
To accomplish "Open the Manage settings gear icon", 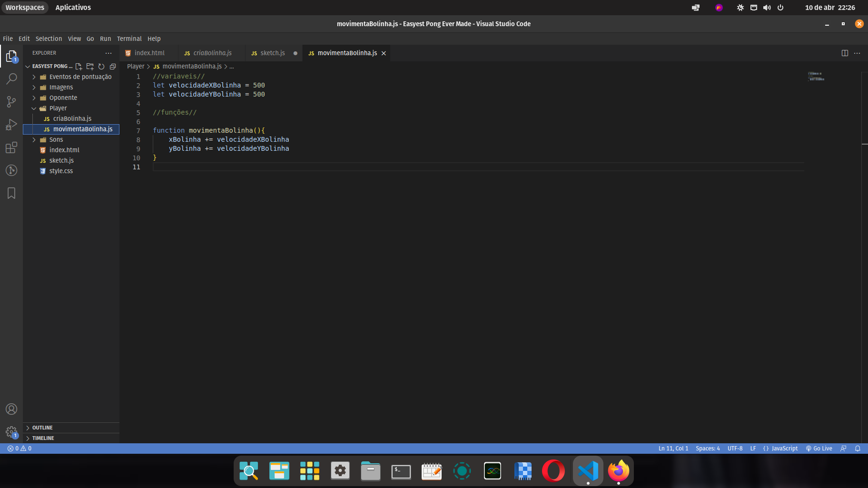I will pos(11,432).
